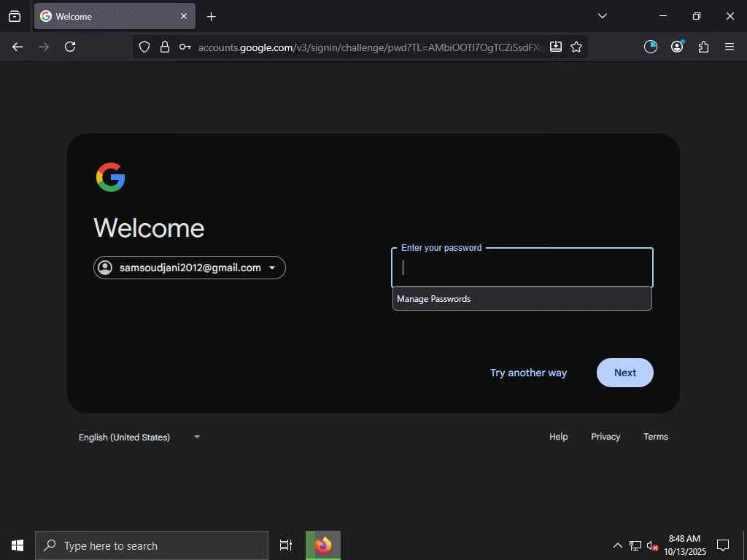
Task: Go forward one page
Action: tap(44, 47)
